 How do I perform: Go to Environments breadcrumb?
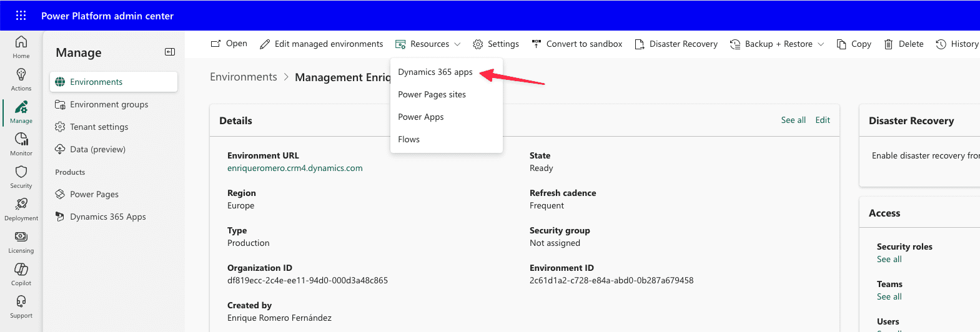(244, 77)
